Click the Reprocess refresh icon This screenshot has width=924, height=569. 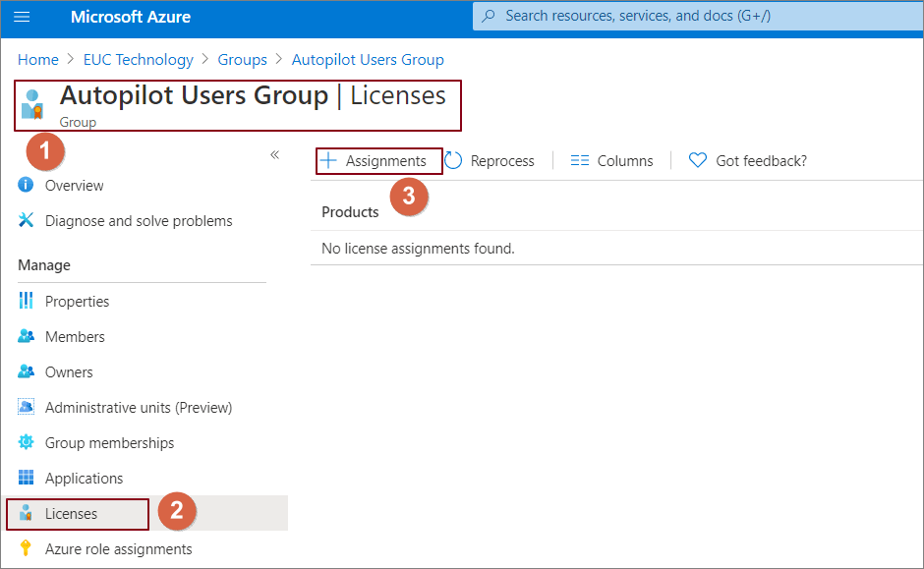pyautogui.click(x=453, y=160)
